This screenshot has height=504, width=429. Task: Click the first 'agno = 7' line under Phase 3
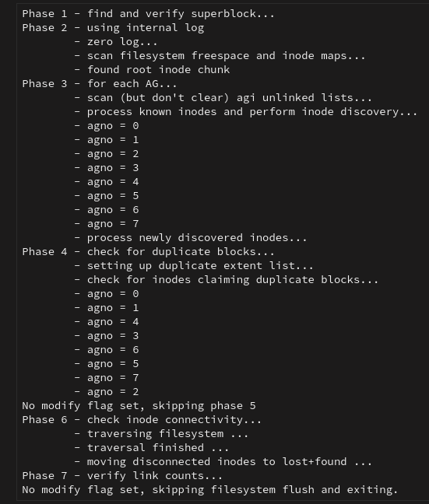(x=107, y=224)
